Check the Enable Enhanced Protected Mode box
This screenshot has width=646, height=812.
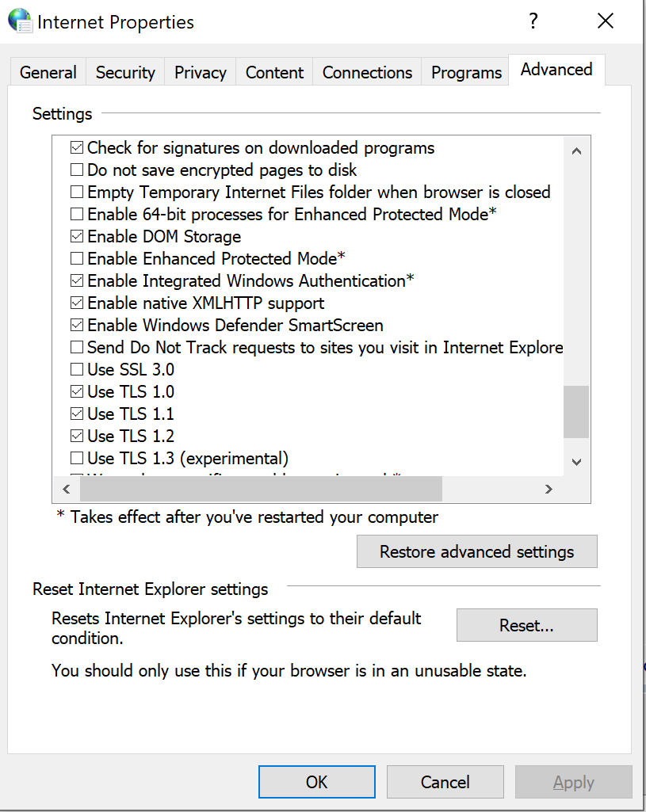pyautogui.click(x=77, y=258)
